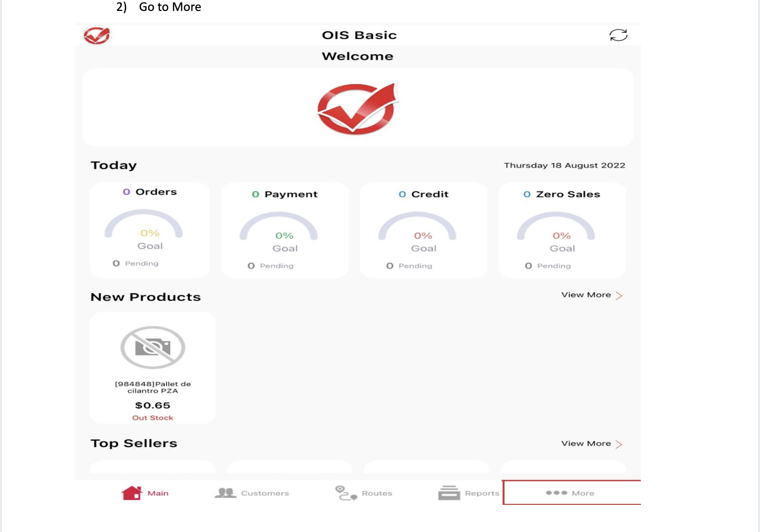This screenshot has width=760, height=532.
Task: Switch to the Customers tab label
Action: 265,493
